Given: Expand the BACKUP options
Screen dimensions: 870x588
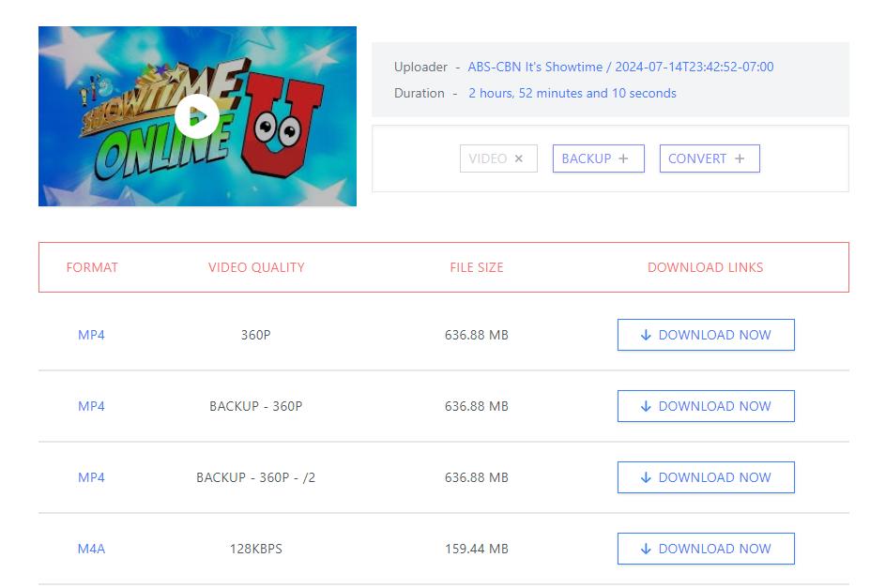Looking at the screenshot, I should [598, 158].
